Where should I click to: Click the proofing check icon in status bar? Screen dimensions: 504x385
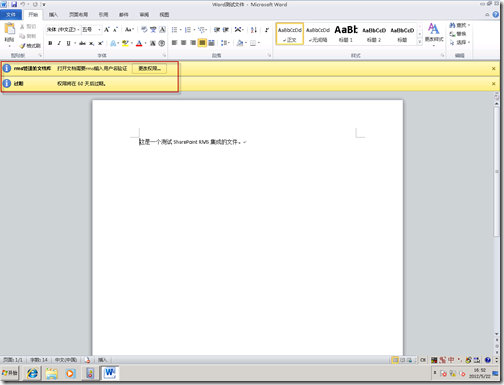[87, 360]
